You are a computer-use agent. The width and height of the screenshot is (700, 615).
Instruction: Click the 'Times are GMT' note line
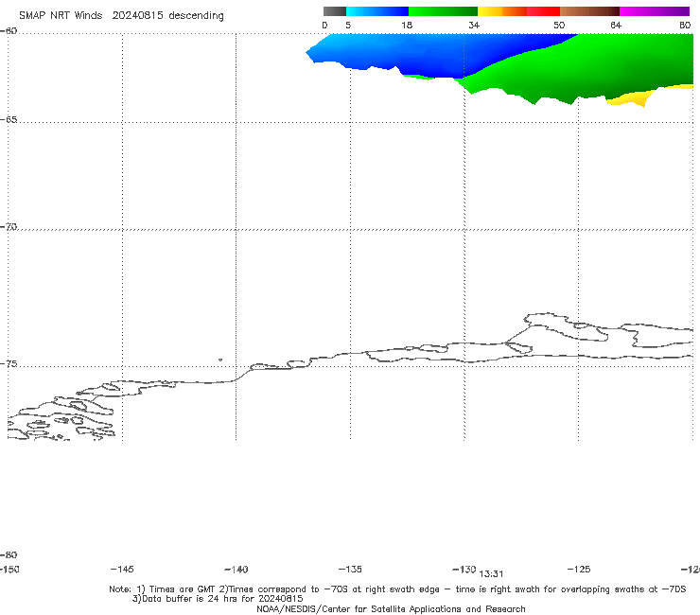397,589
